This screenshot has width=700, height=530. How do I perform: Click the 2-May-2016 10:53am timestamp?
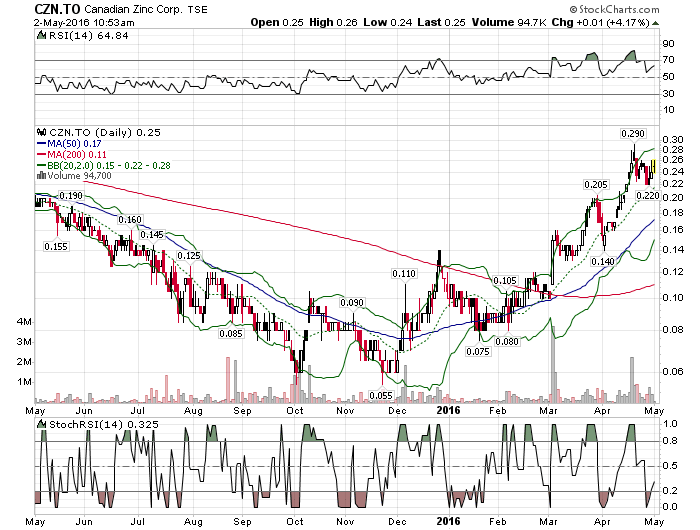click(x=84, y=22)
